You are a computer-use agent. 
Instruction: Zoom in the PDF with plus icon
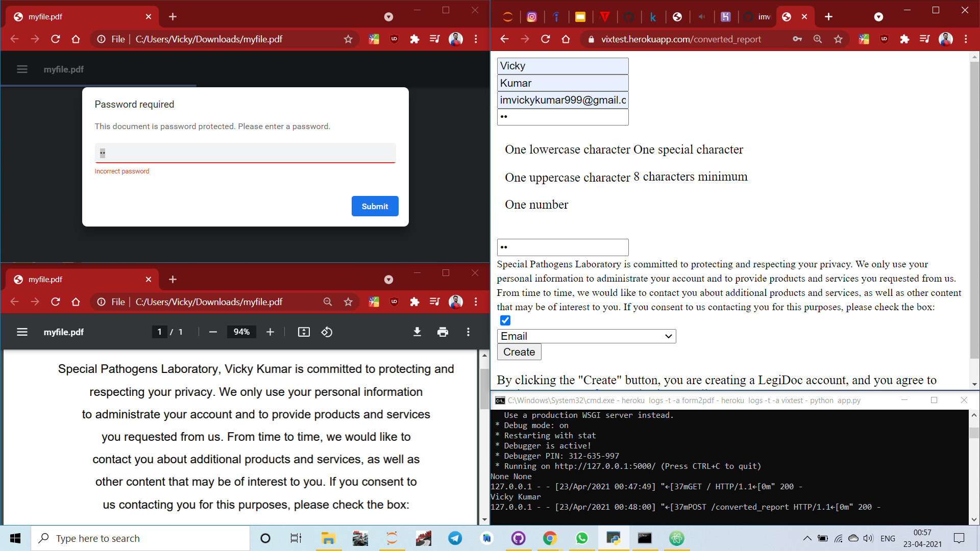[x=270, y=332]
